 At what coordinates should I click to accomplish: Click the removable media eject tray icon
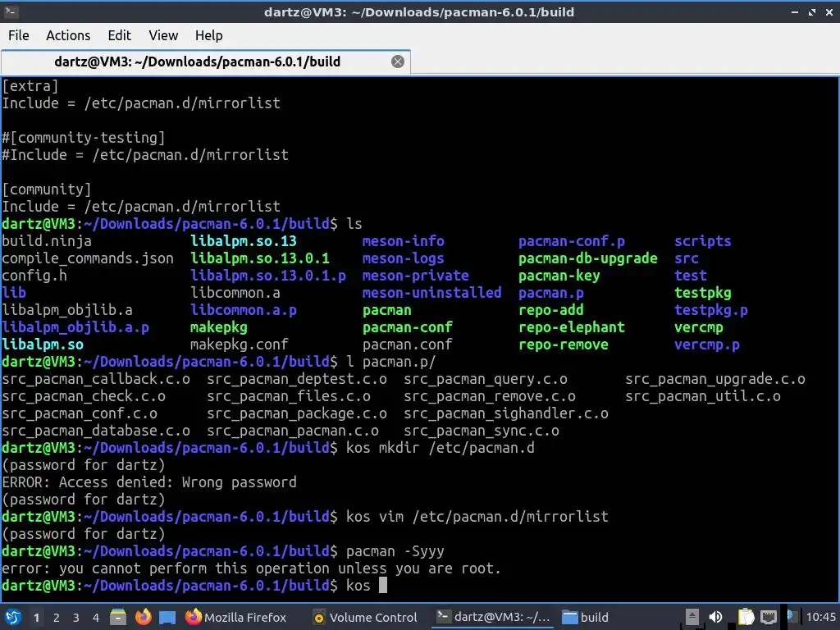point(692,617)
